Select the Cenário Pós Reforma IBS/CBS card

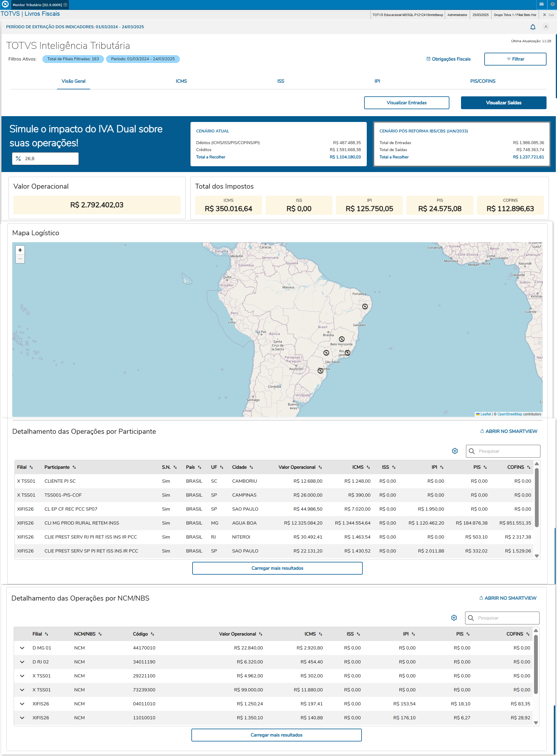462,144
